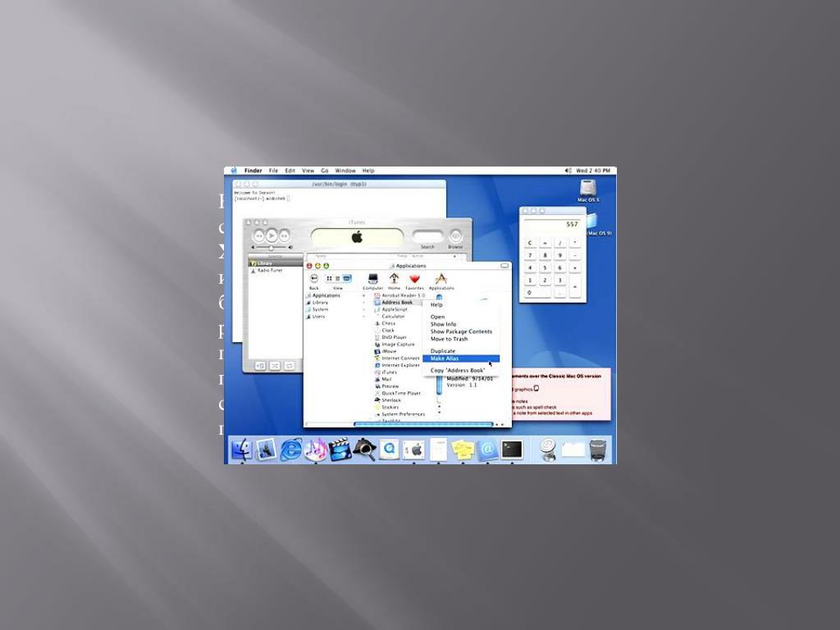840x630 pixels.
Task: Click the Favorites heart icon in Finder
Action: coord(414,281)
